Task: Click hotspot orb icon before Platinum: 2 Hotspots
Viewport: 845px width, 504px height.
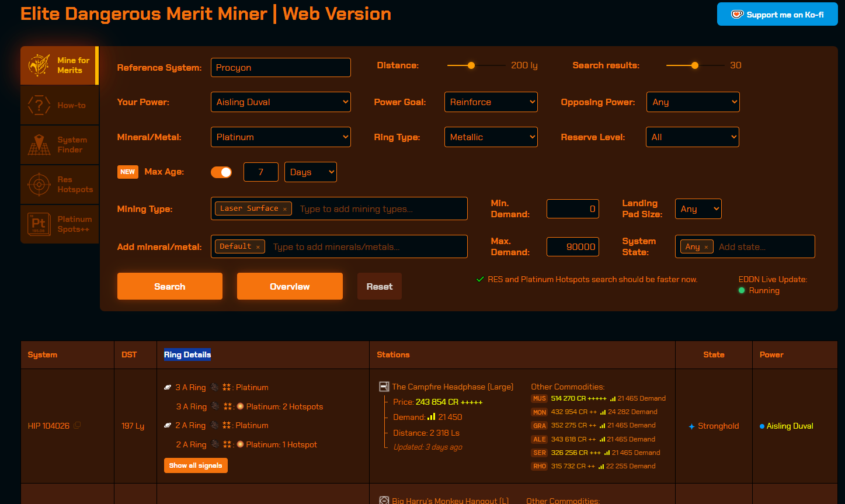Action: [x=240, y=406]
